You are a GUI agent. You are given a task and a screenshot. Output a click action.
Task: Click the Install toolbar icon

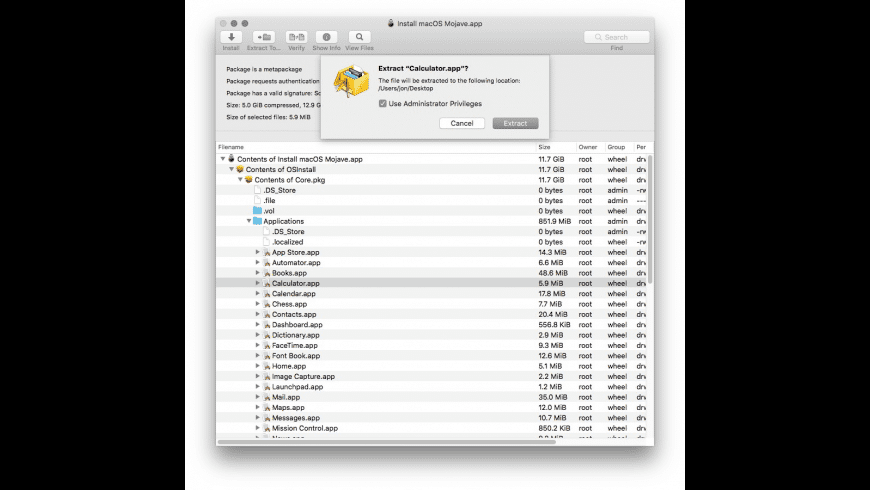point(231,37)
